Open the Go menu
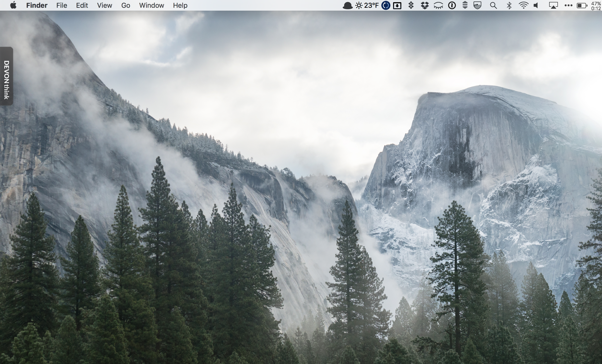602x364 pixels. pyautogui.click(x=126, y=5)
